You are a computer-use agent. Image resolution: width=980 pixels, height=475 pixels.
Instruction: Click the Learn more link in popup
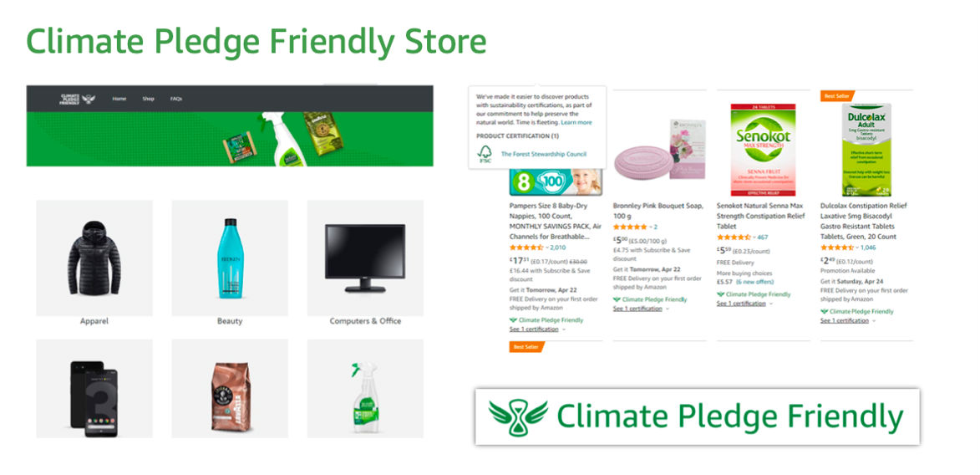[x=576, y=123]
